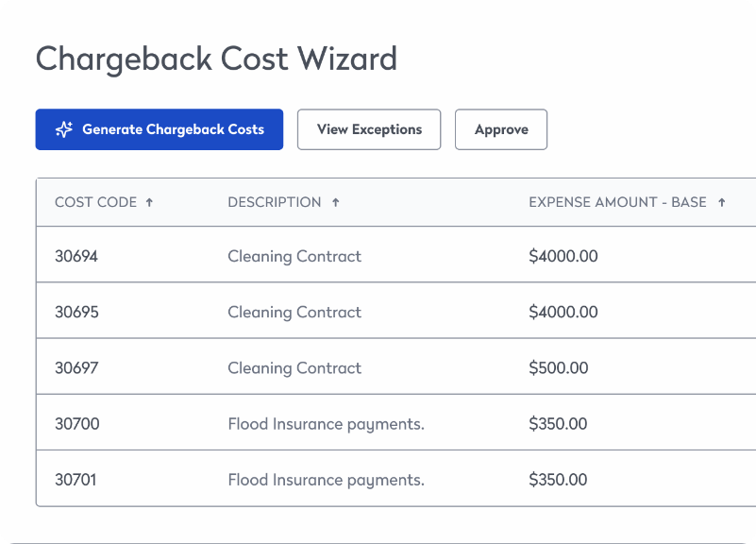Sort by Expense Amount arrow icon

pyautogui.click(x=722, y=202)
